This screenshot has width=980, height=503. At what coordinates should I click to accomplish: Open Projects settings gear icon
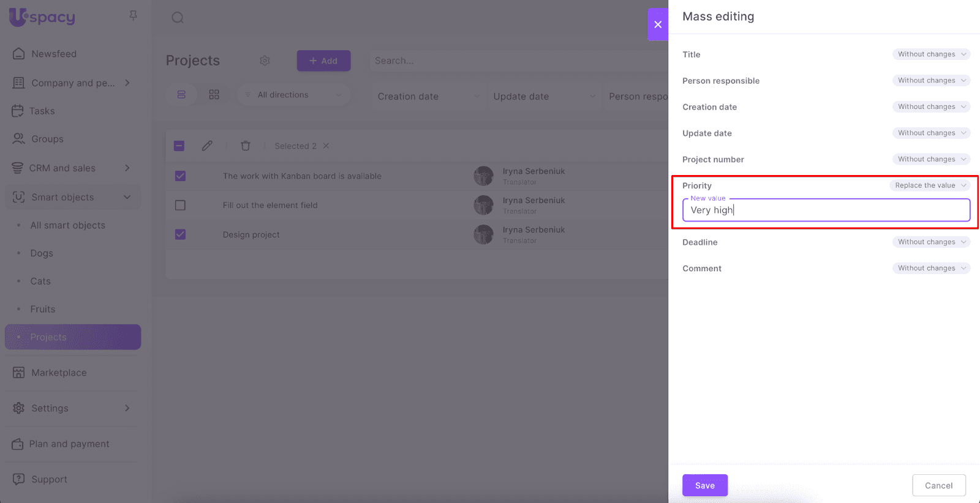[x=265, y=61]
